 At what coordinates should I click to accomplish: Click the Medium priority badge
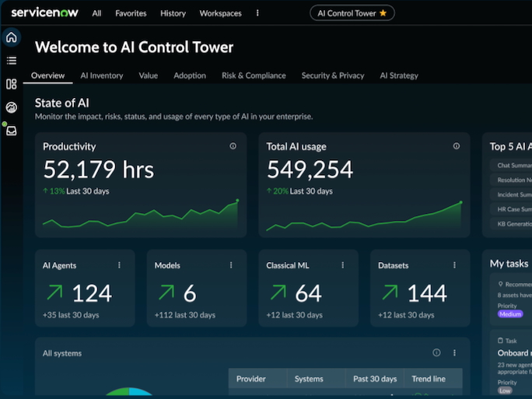(x=510, y=314)
